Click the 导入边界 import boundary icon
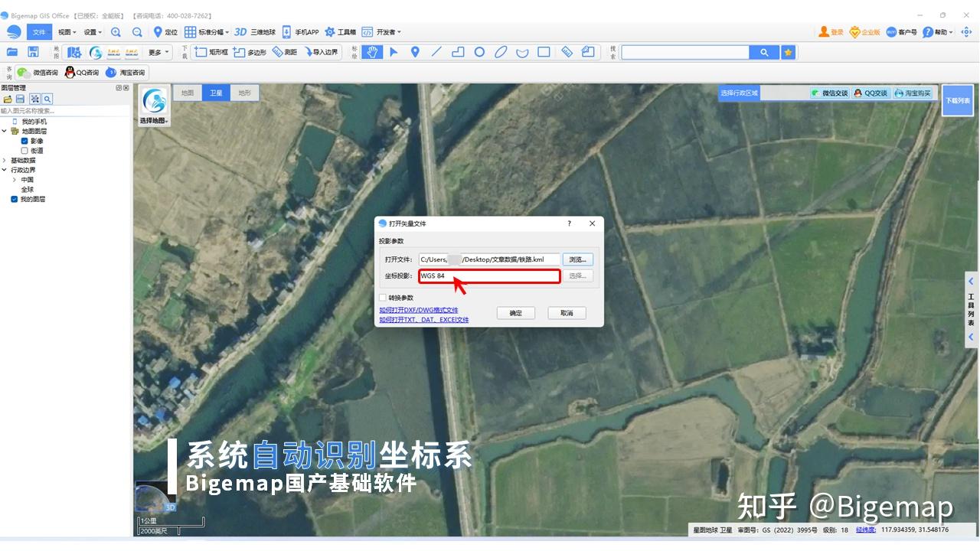This screenshot has width=980, height=551. tap(319, 52)
